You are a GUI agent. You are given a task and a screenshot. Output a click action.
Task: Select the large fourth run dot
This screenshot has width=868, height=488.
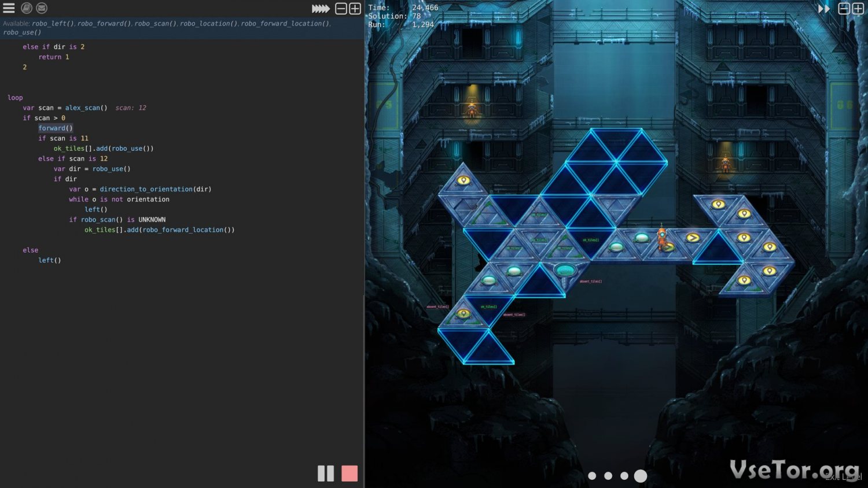641,476
